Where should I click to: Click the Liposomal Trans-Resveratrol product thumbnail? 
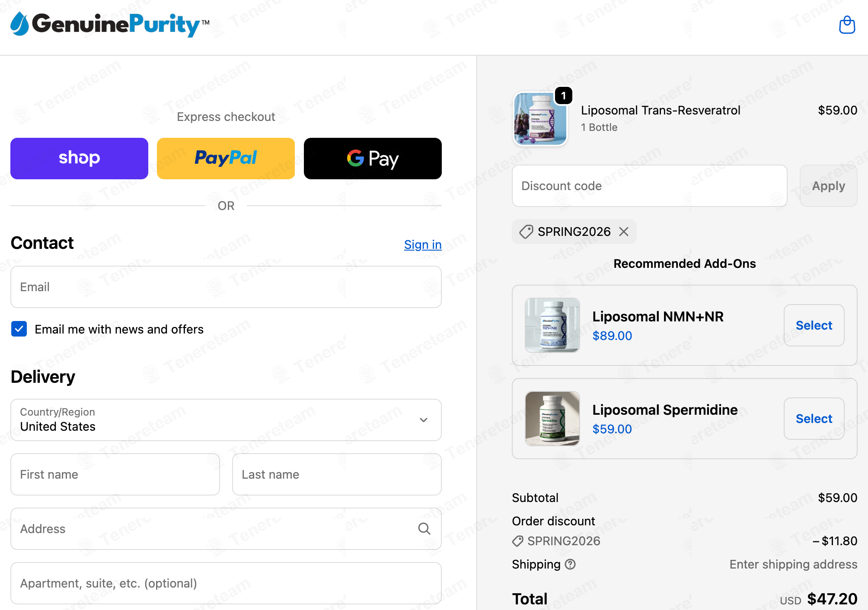[x=540, y=118]
